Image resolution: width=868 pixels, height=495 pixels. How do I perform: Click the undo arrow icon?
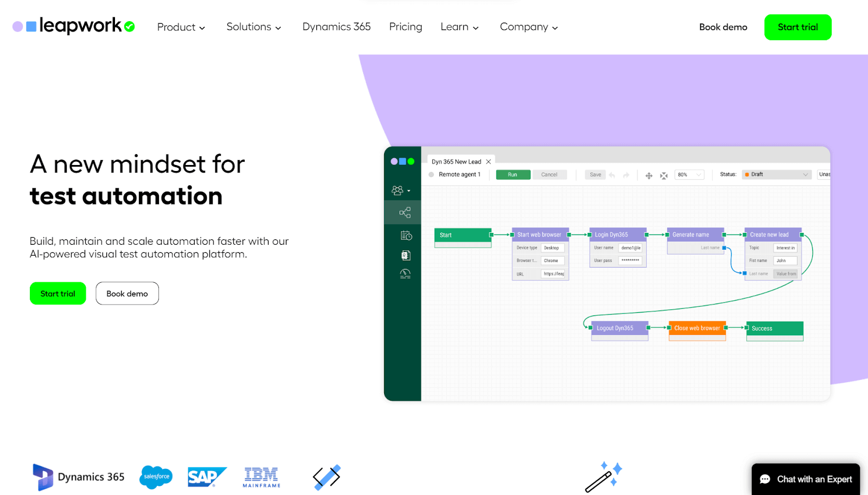[x=612, y=175]
